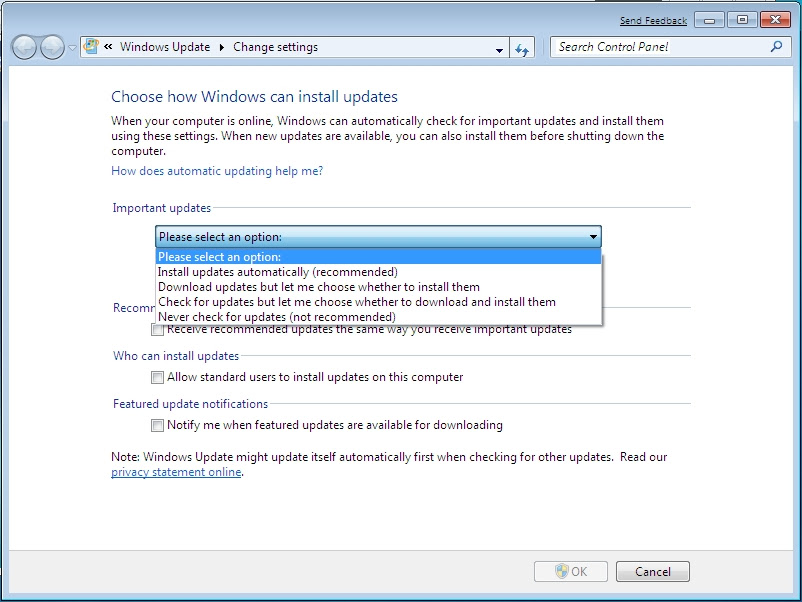Click the search magnifier icon
The width and height of the screenshot is (802, 602).
coord(776,47)
